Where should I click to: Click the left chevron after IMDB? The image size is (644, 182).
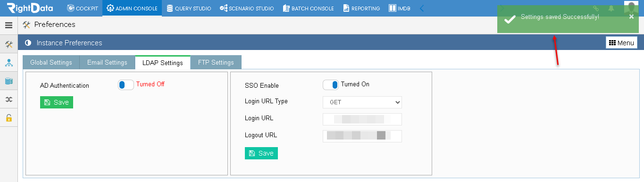pos(422,8)
